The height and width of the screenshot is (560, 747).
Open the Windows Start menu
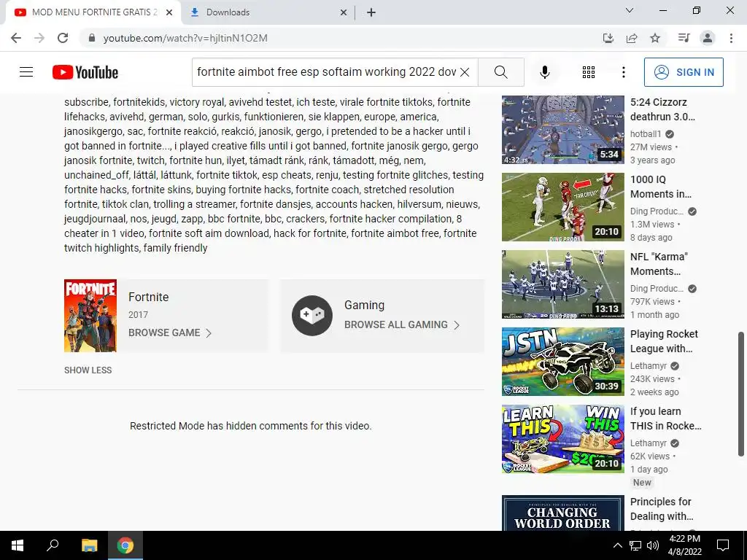pos(18,545)
